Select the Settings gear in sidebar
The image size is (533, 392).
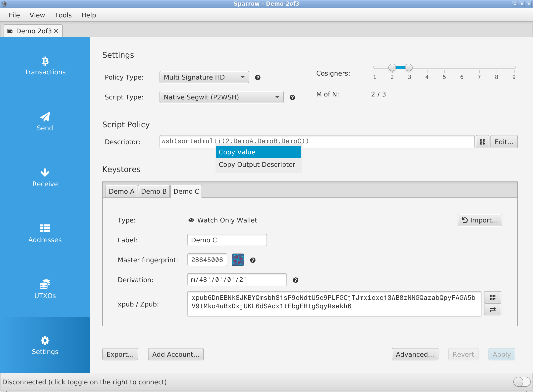pyautogui.click(x=45, y=345)
